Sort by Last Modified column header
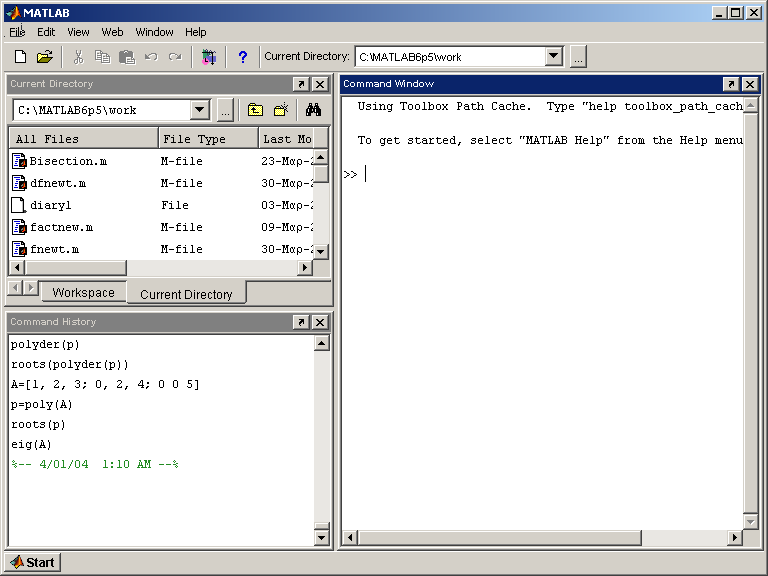This screenshot has width=768, height=576. click(287, 139)
